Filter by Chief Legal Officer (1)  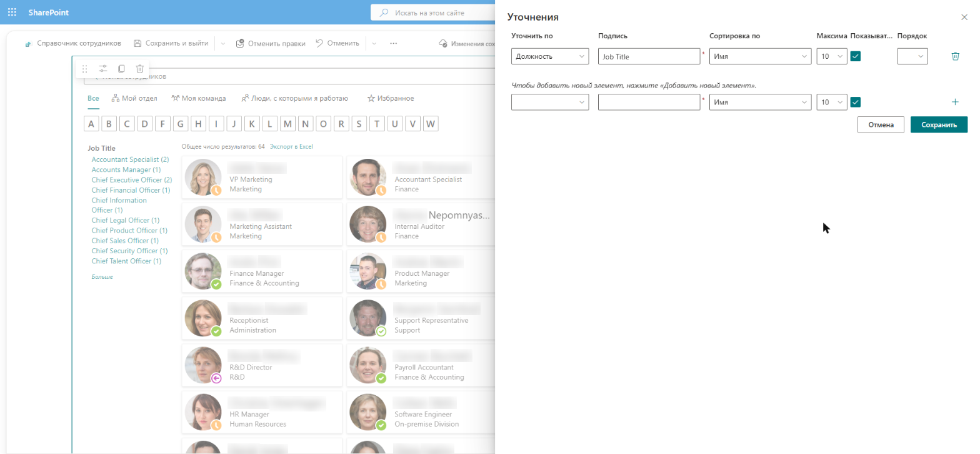[126, 220]
